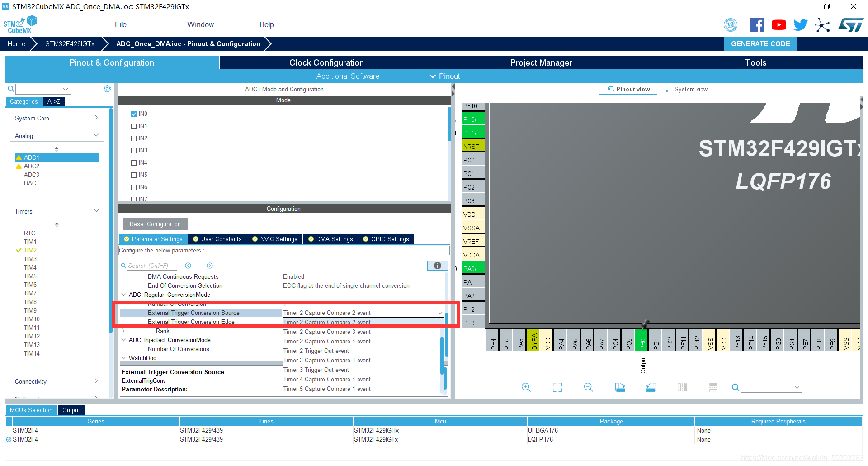The image size is (868, 466).
Task: Enable the IN5 channel checkbox
Action: tap(134, 175)
